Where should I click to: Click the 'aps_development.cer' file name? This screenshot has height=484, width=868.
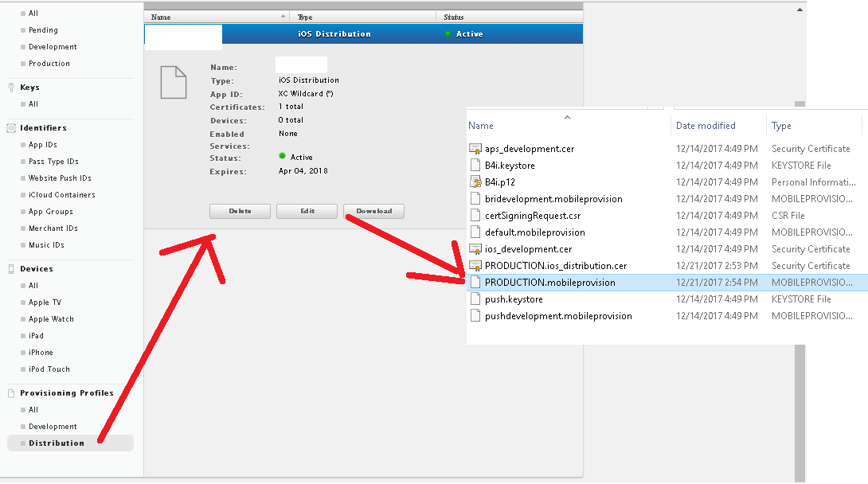[x=530, y=149]
